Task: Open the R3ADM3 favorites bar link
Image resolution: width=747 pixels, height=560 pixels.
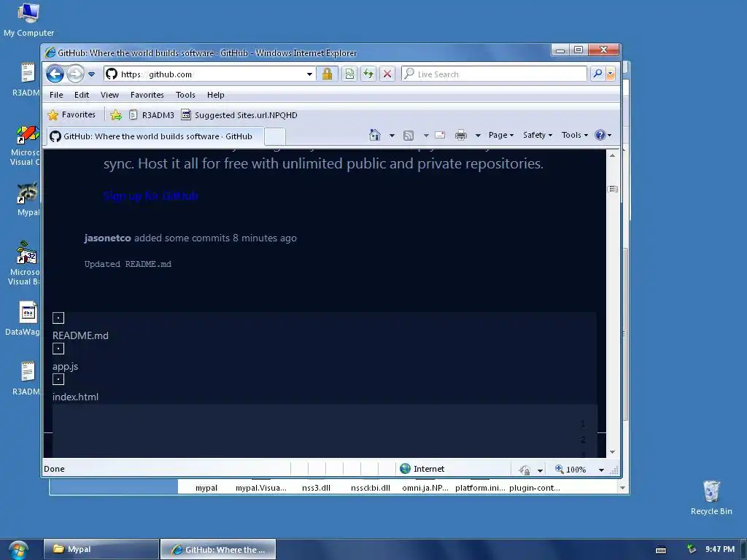Action: point(152,114)
